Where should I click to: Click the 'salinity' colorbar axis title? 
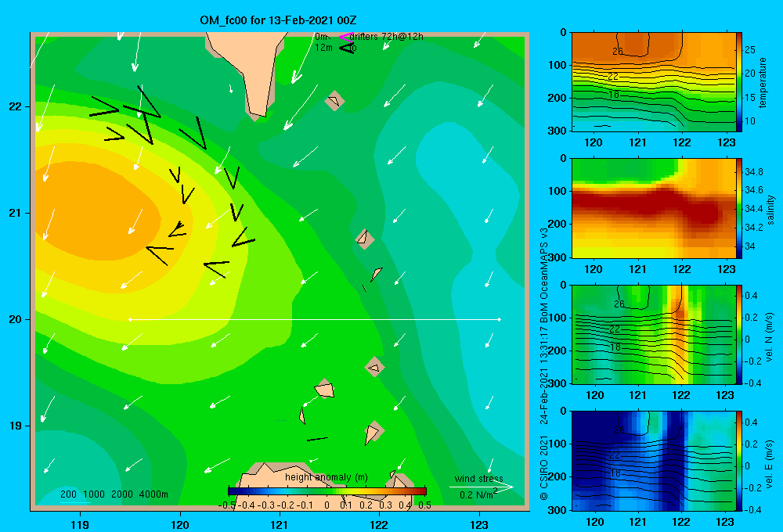coord(770,210)
